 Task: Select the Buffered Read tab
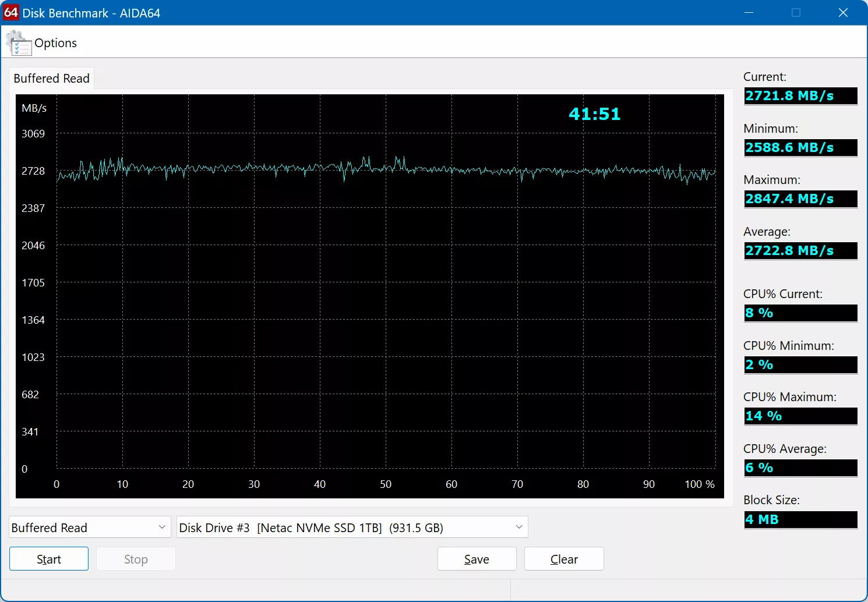pos(51,79)
